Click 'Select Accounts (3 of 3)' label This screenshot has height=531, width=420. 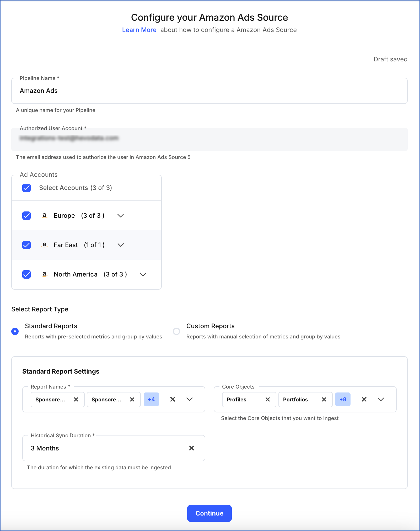point(76,188)
